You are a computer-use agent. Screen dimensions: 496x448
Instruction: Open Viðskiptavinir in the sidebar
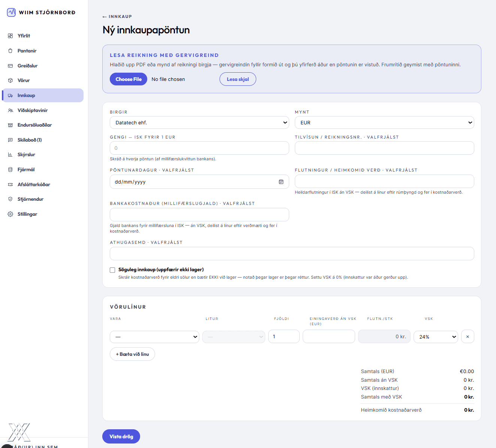43,111
